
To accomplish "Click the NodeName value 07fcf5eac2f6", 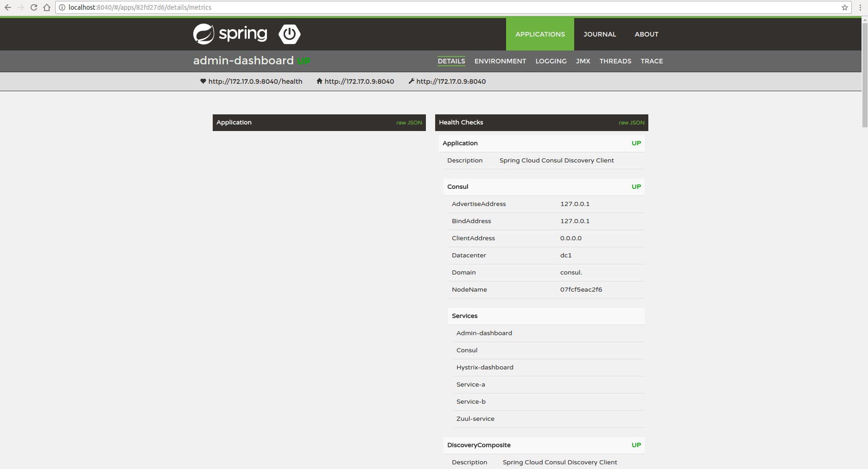I will click(x=581, y=289).
